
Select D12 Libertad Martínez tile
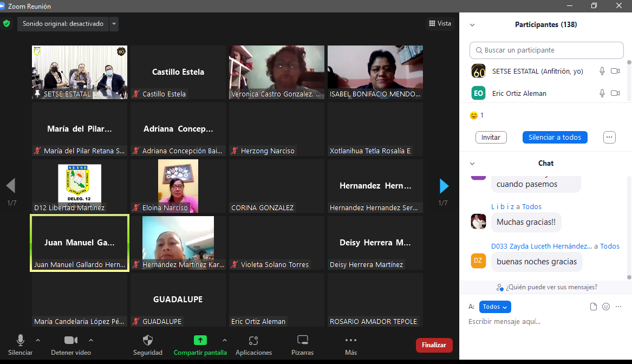click(x=80, y=186)
